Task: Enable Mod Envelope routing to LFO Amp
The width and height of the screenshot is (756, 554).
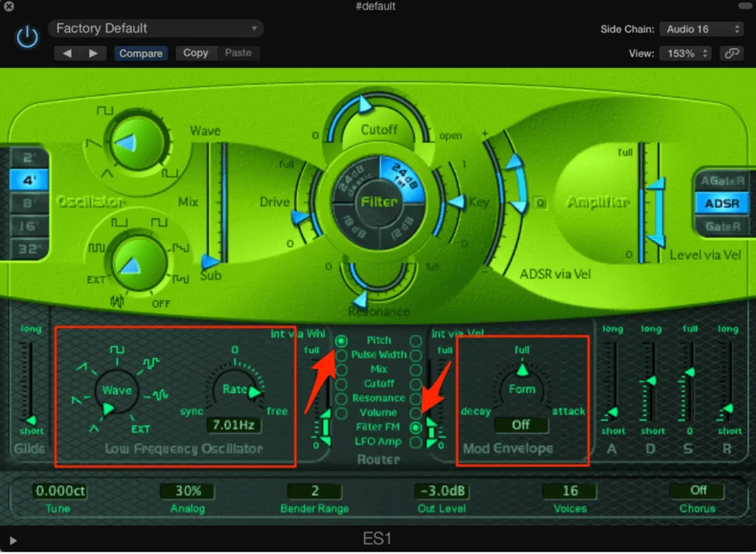Action: pyautogui.click(x=416, y=442)
